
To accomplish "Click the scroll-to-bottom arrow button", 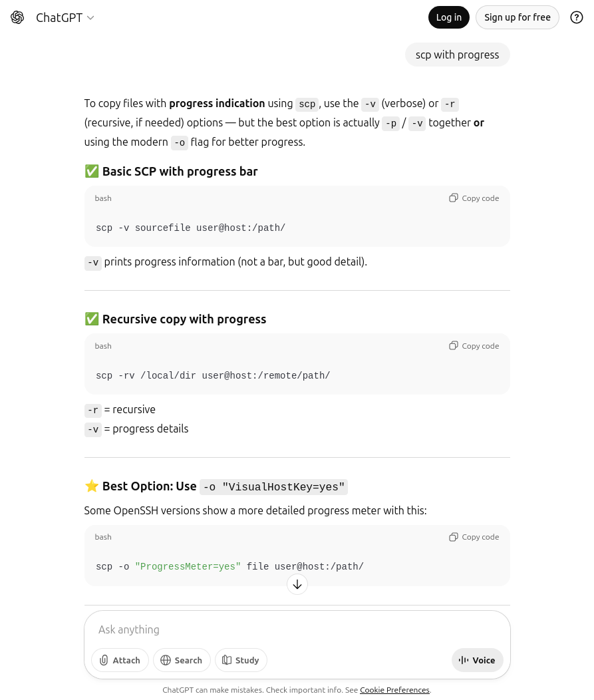I will [297, 584].
